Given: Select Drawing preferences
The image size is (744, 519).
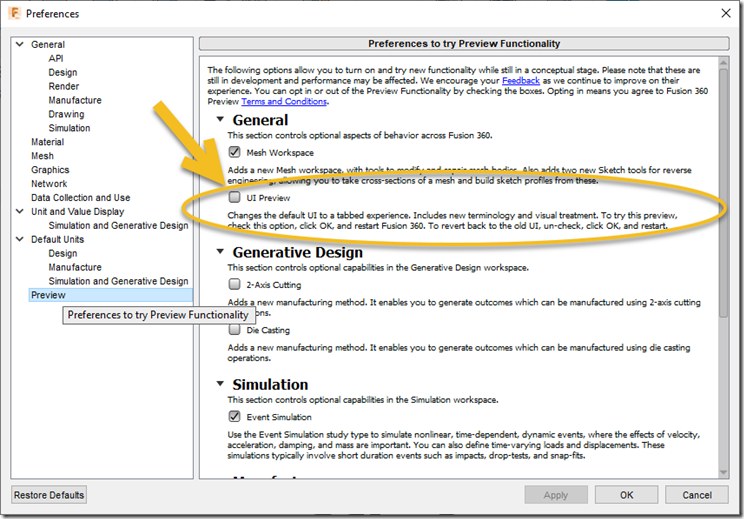Looking at the screenshot, I should 66,114.
